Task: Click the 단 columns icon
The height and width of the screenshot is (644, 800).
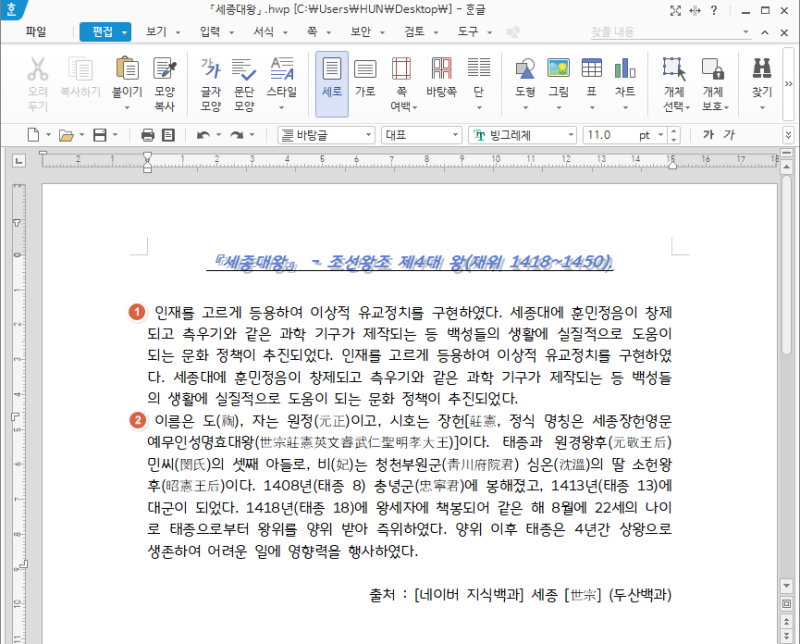Action: [x=479, y=68]
